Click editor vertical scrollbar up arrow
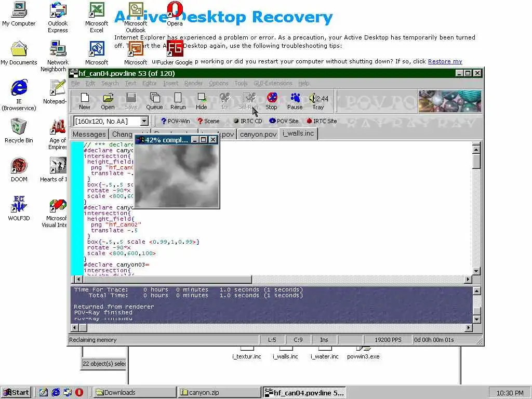The height and width of the screenshot is (399, 532). (476, 149)
